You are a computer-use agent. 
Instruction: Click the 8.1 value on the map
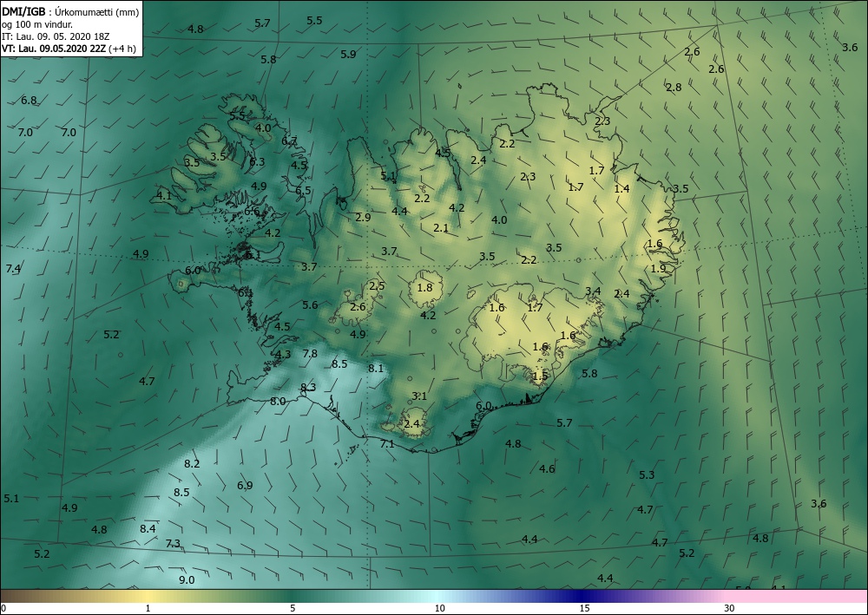376,369
